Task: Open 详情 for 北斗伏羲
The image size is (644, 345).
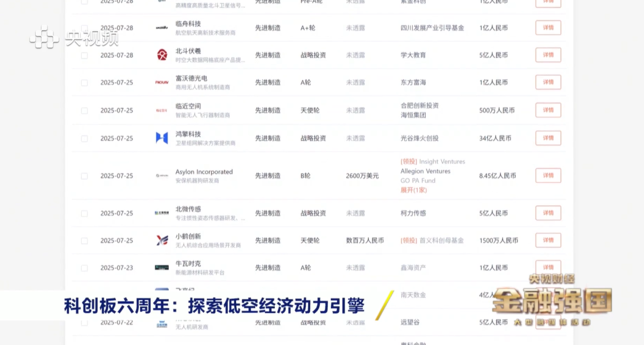Action: click(549, 55)
